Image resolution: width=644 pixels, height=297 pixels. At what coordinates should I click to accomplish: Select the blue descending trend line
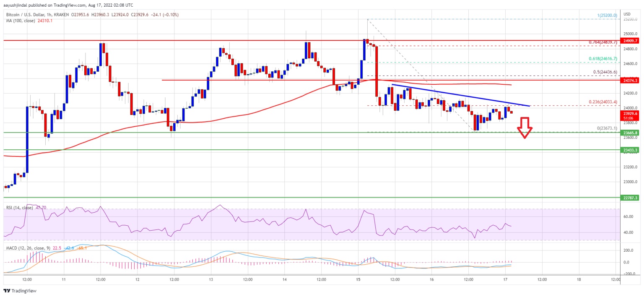coord(461,95)
